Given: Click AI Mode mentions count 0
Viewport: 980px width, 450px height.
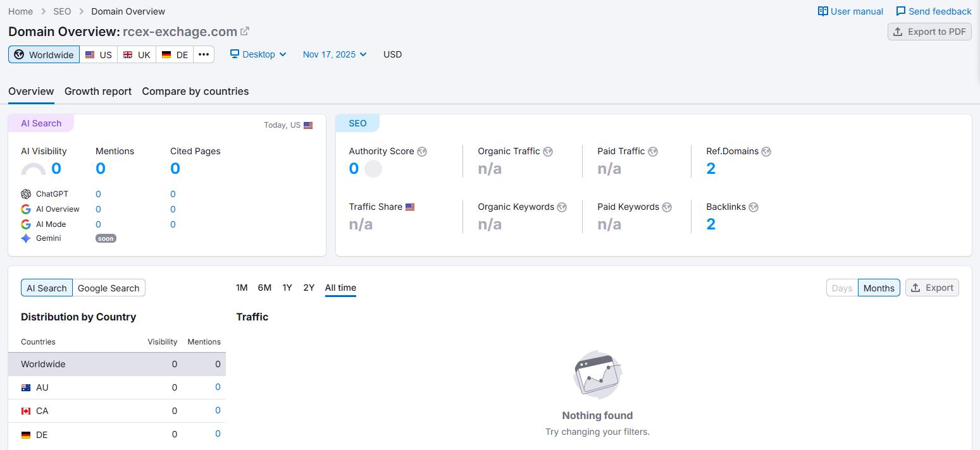Looking at the screenshot, I should click(98, 224).
